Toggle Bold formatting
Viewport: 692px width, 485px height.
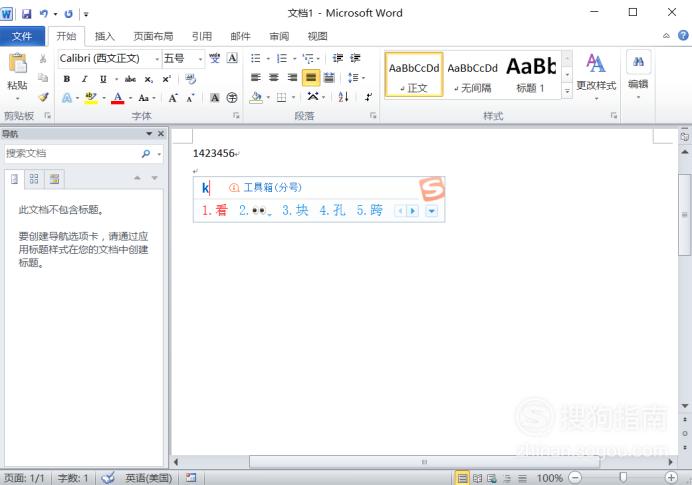click(67, 79)
